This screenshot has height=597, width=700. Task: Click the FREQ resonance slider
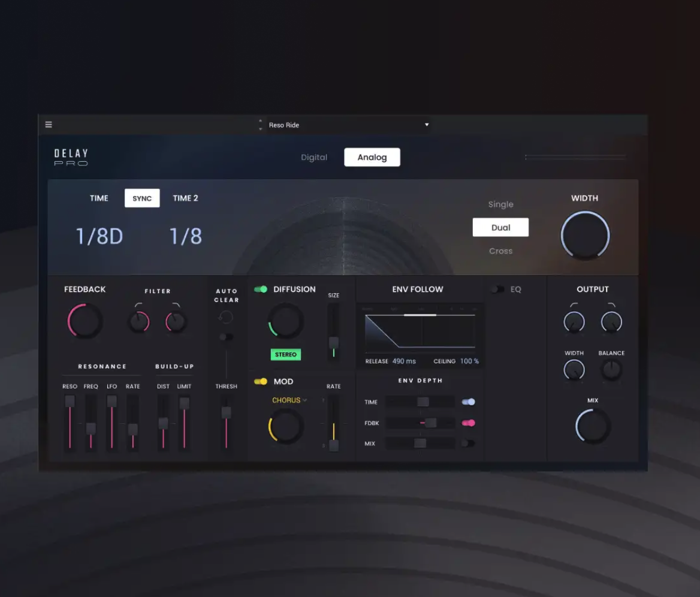tap(90, 422)
